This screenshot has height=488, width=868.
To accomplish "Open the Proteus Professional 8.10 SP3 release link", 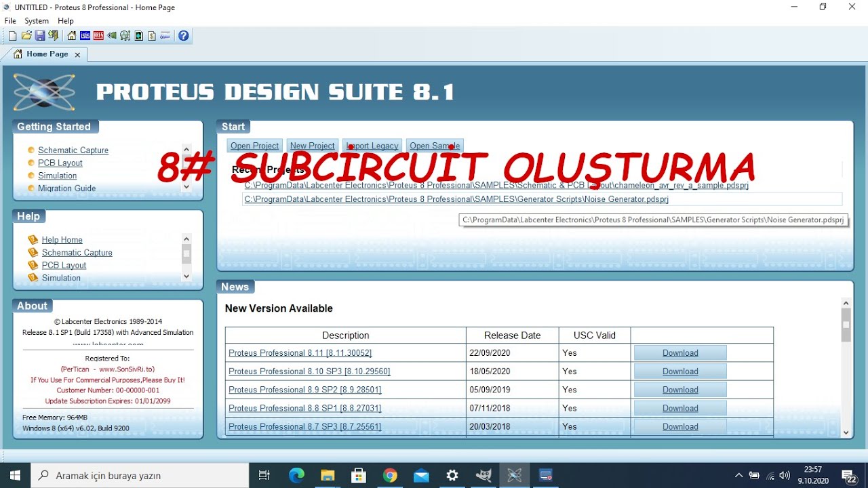I will 309,371.
